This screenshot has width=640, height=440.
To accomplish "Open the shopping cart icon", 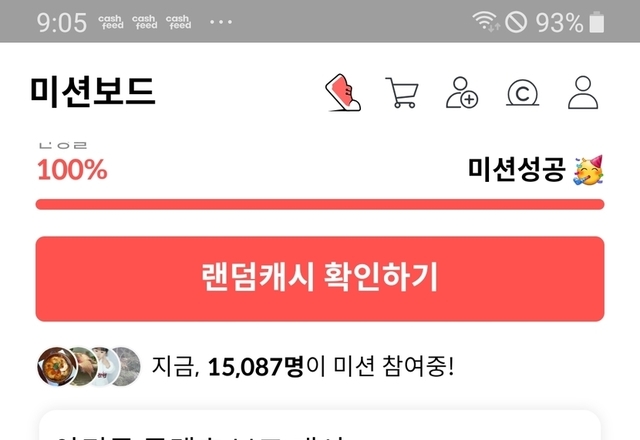I will point(402,93).
